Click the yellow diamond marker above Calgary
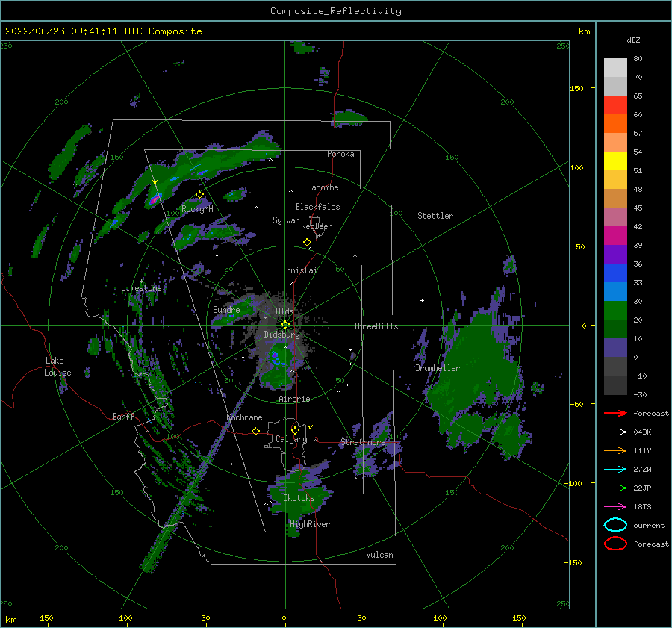This screenshot has width=672, height=628. [x=295, y=430]
